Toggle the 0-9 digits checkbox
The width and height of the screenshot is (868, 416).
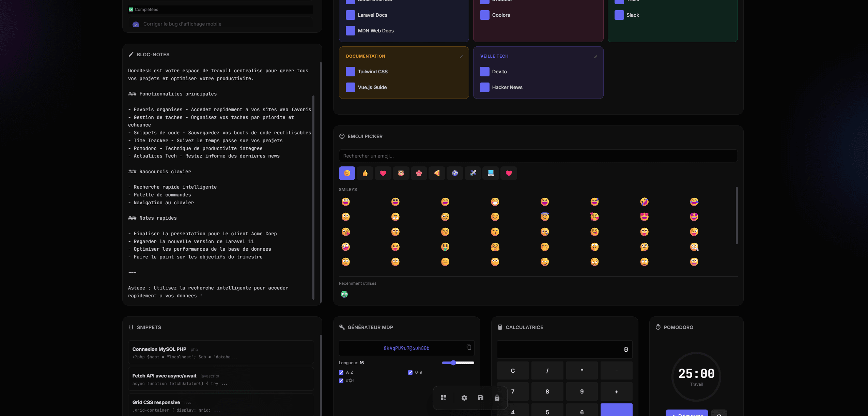point(410,372)
